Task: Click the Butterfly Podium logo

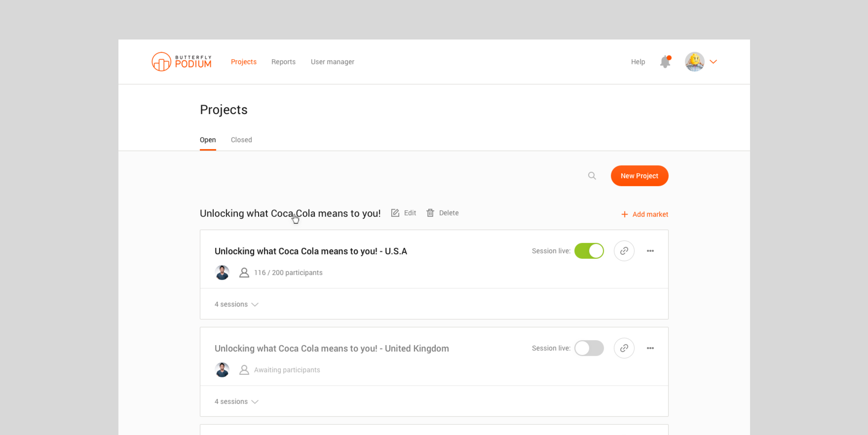Action: point(182,62)
